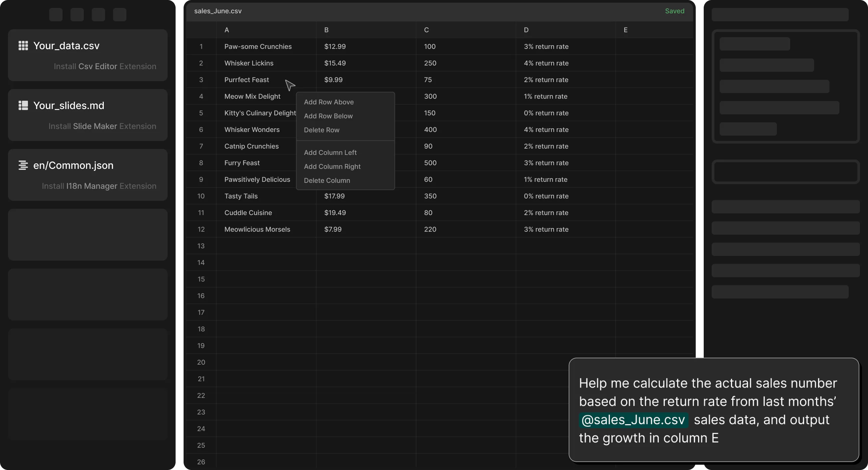The height and width of the screenshot is (470, 868).
Task: Choose Add Row Above from context menu
Action: click(329, 102)
